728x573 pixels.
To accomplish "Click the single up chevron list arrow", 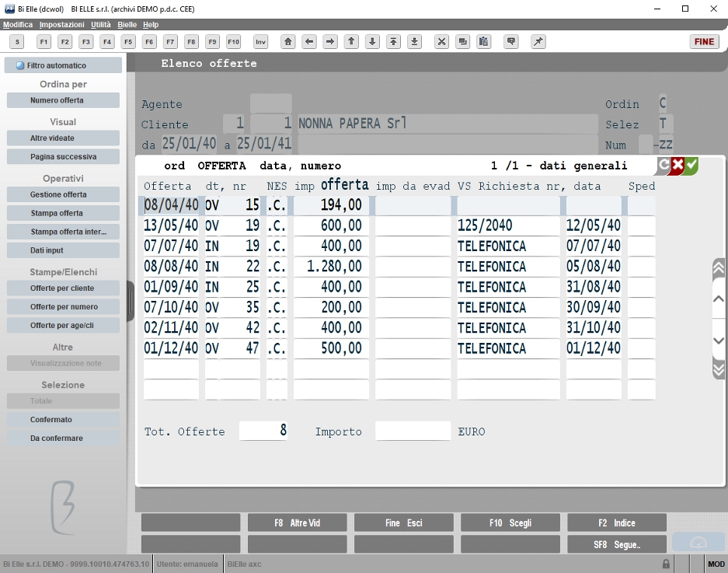I will point(718,299).
